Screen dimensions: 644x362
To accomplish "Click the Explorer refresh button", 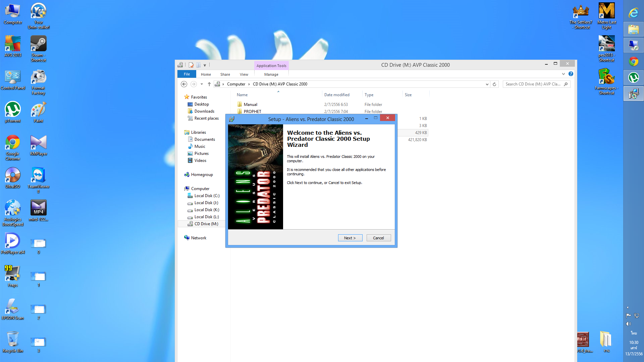I will 494,84.
